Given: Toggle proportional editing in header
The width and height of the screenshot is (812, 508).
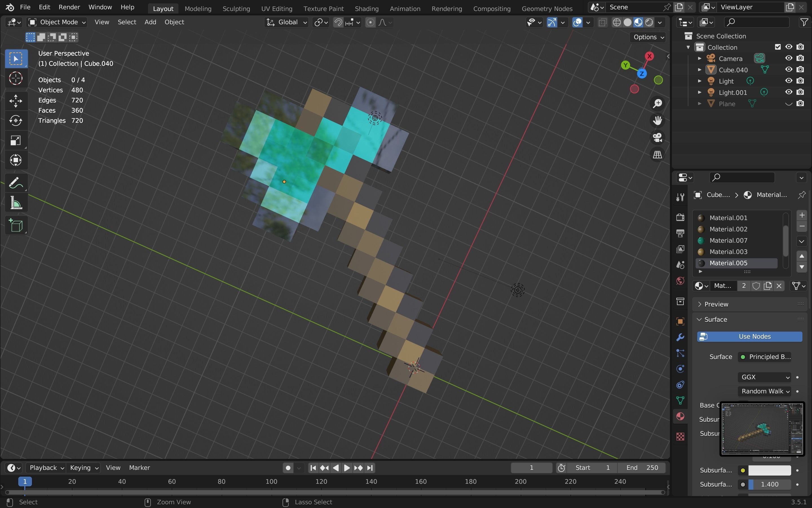Looking at the screenshot, I should coord(370,22).
